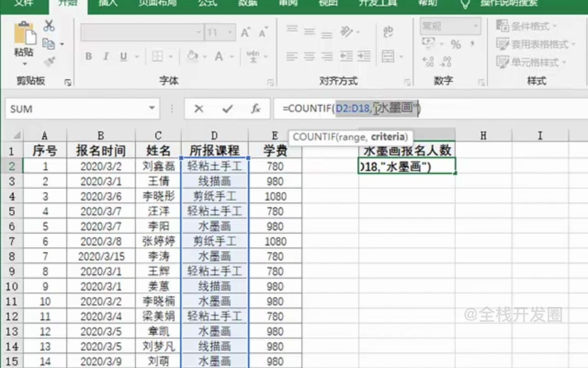Click cell 梁美娟 in name column
Screen dimensions: 588x368
(x=158, y=316)
